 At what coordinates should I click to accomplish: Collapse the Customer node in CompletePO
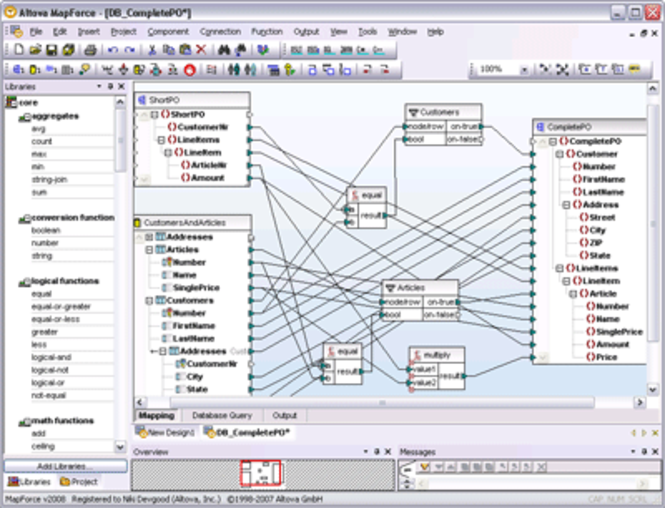(560, 154)
